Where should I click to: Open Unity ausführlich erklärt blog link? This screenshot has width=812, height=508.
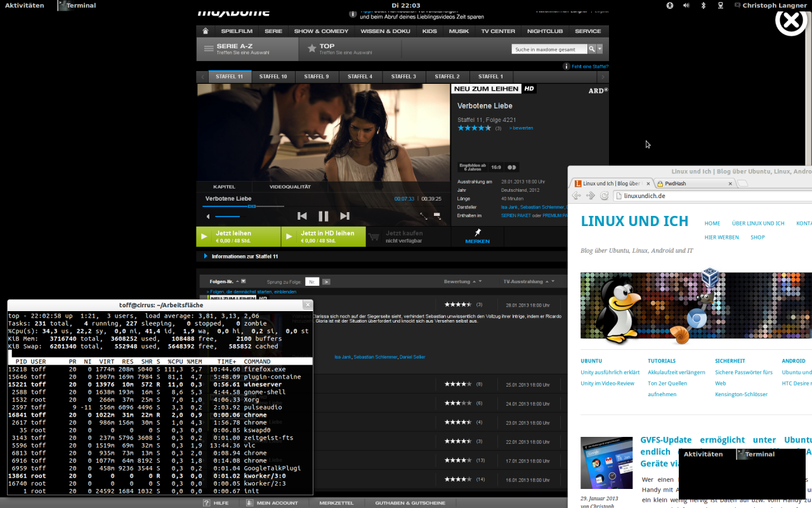click(610, 372)
